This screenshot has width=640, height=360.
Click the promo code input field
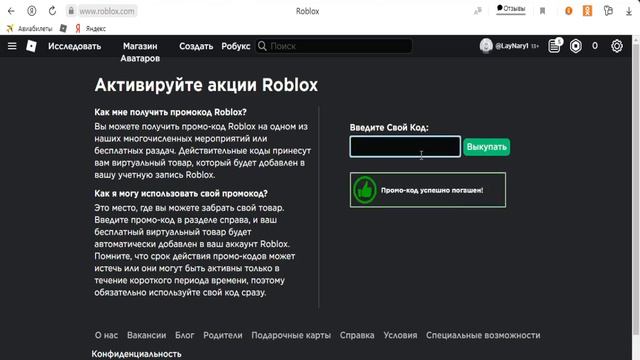(x=405, y=147)
